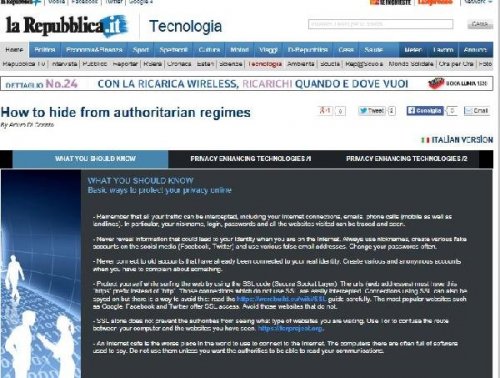
Task: Click the wireless charging banner advertisement
Action: pyautogui.click(x=247, y=83)
